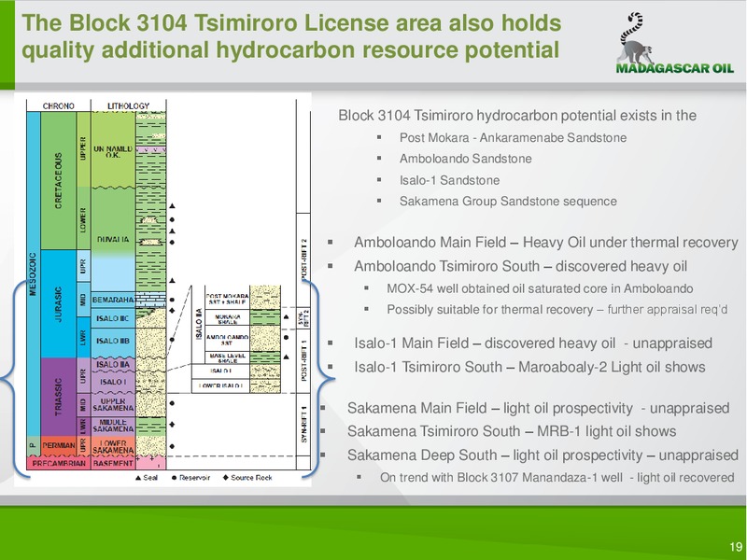The width and height of the screenshot is (747, 560).
Task: Click the ISALO IIC formation cell
Action: pyautogui.click(x=113, y=318)
